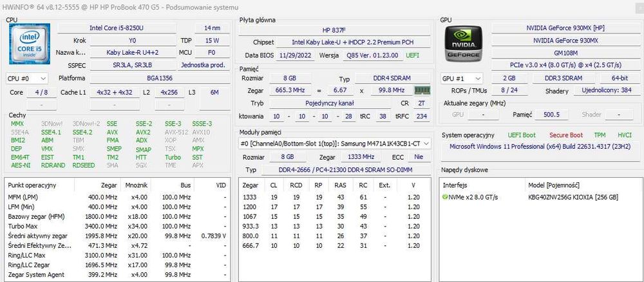The height and width of the screenshot is (282, 644).
Task: Click the TDP 15 W value
Action: tap(213, 41)
